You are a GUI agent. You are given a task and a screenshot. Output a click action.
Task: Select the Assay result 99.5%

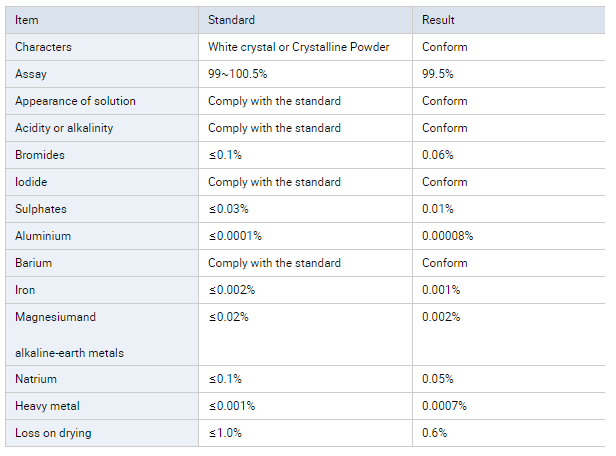[439, 74]
